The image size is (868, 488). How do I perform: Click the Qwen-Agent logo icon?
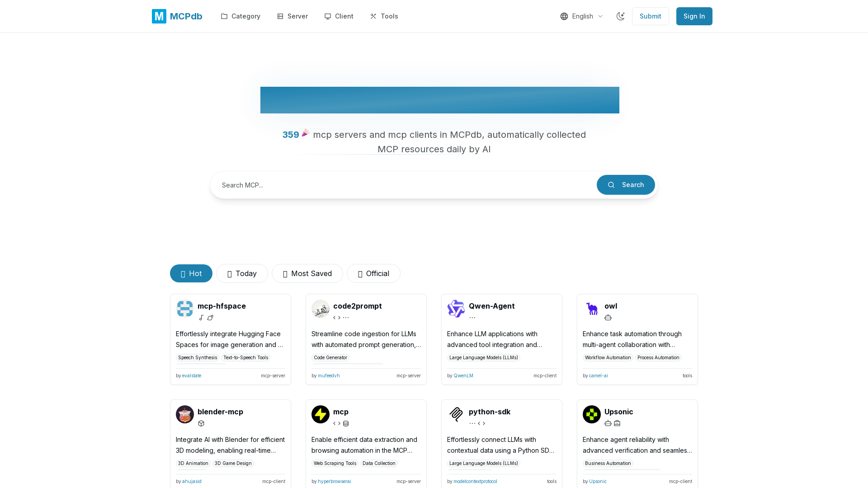click(456, 309)
